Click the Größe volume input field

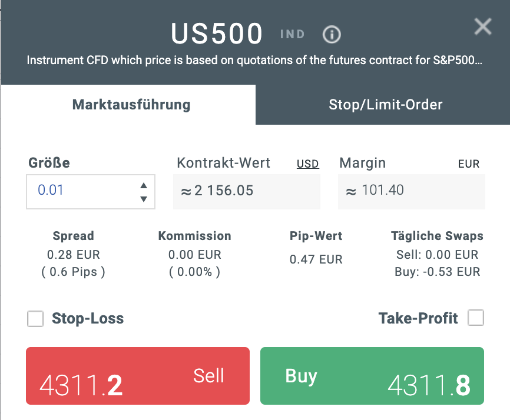coord(82,191)
